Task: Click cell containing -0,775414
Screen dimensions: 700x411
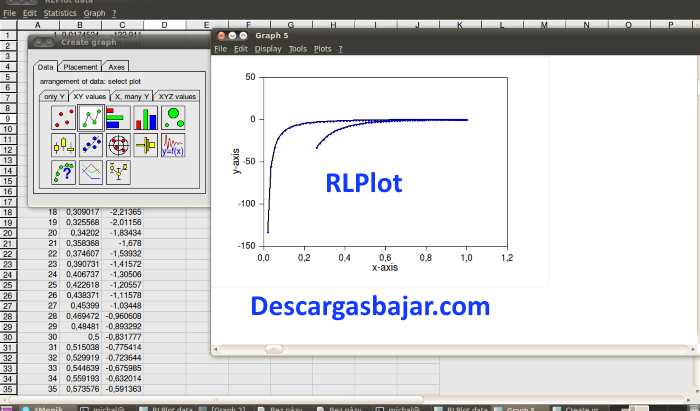Action: (123, 347)
